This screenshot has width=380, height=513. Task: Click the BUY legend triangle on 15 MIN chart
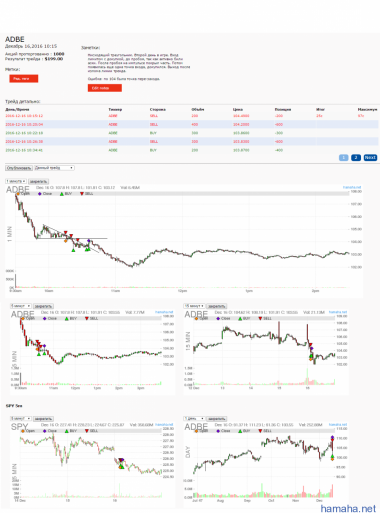[240, 319]
